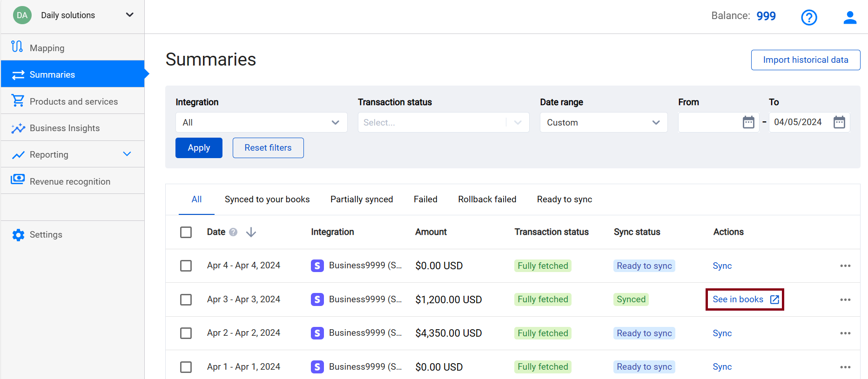Click the Settings gear in sidebar

pyautogui.click(x=18, y=235)
